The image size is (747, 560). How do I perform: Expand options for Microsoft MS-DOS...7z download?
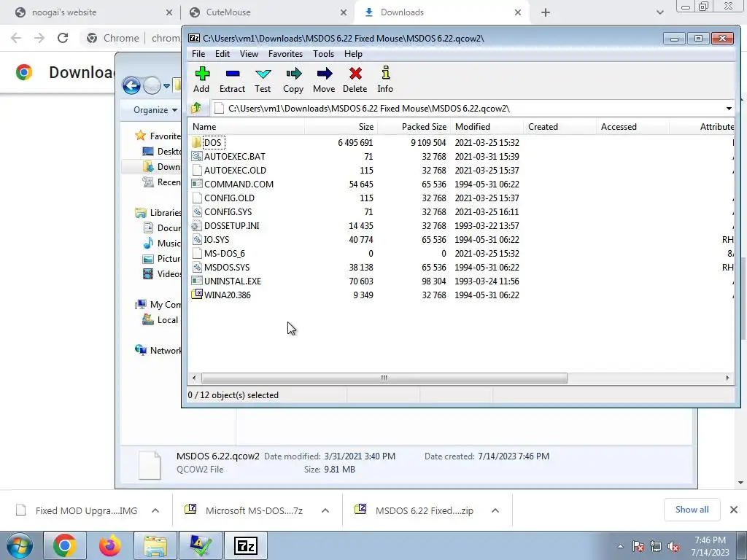pos(325,510)
